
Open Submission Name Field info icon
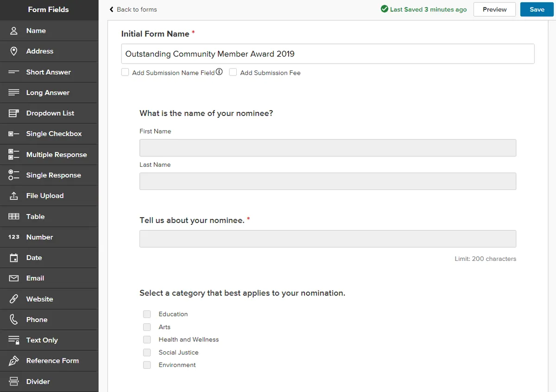click(x=219, y=72)
